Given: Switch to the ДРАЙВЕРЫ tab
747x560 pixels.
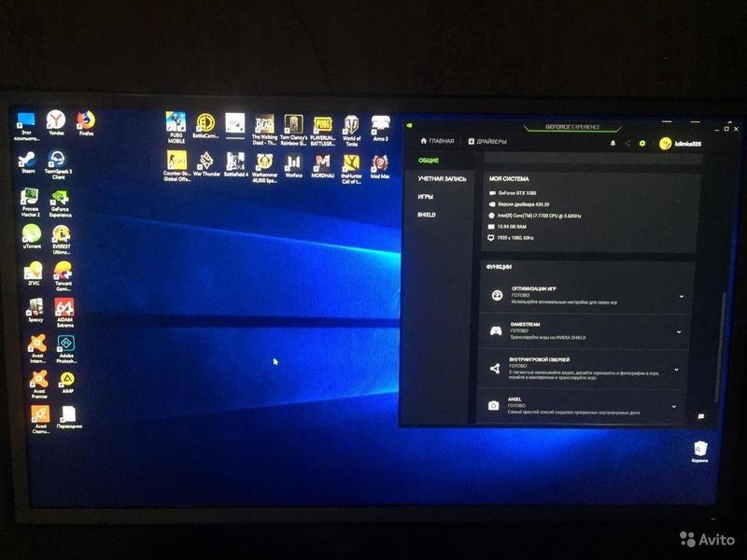Looking at the screenshot, I should pyautogui.click(x=487, y=142).
